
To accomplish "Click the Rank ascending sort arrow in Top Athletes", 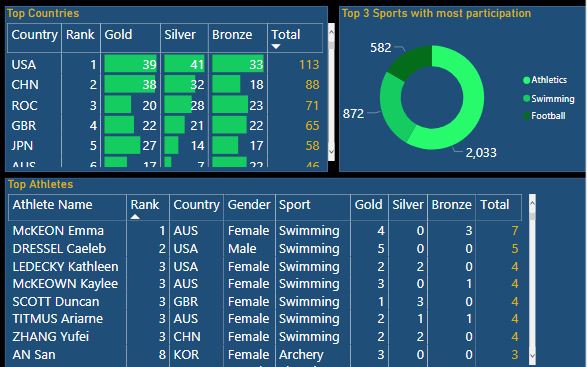I will pos(135,216).
